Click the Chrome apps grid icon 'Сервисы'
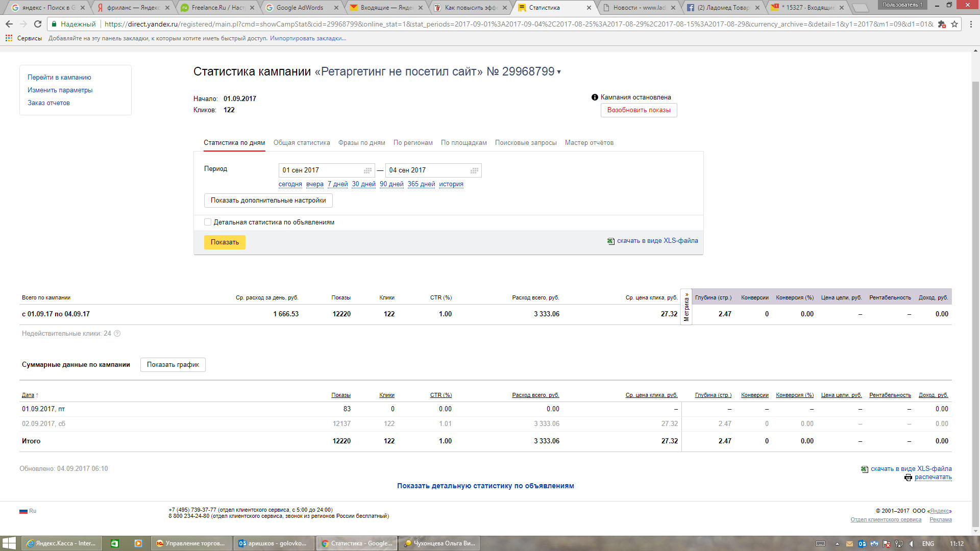The width and height of the screenshot is (980, 551). click(9, 38)
